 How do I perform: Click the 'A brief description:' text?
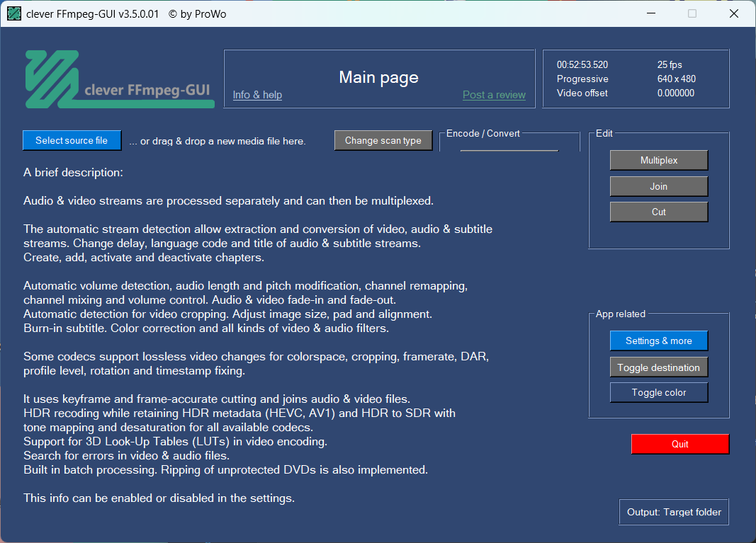click(x=73, y=173)
